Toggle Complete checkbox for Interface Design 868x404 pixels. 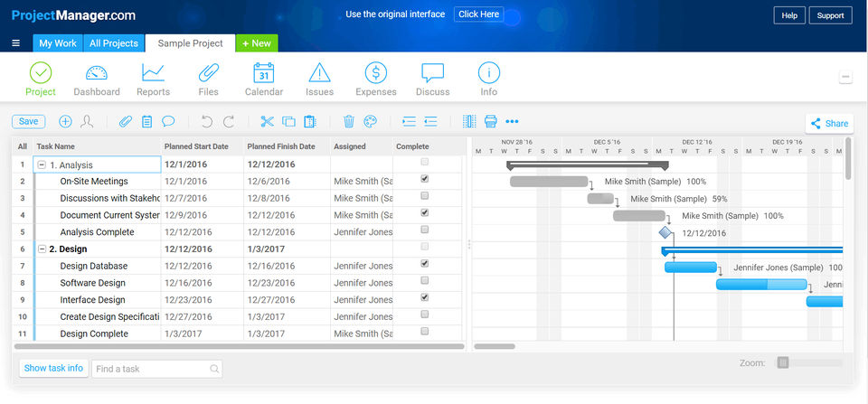coord(425,297)
